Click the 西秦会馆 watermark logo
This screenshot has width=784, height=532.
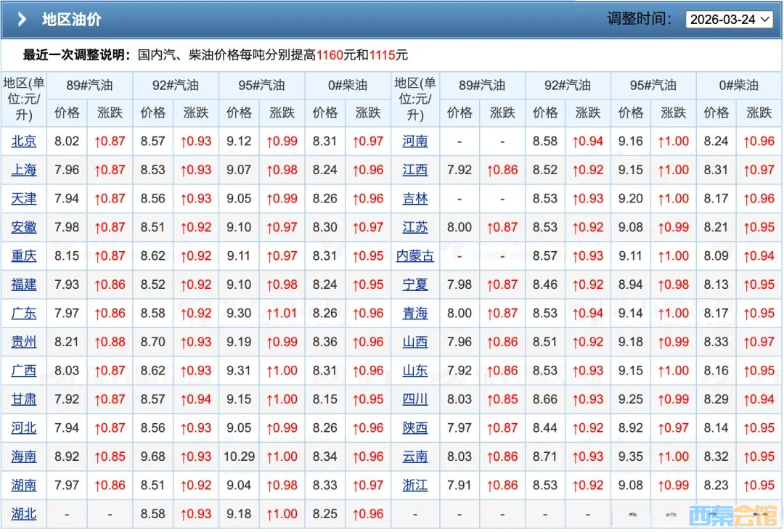pyautogui.click(x=732, y=513)
